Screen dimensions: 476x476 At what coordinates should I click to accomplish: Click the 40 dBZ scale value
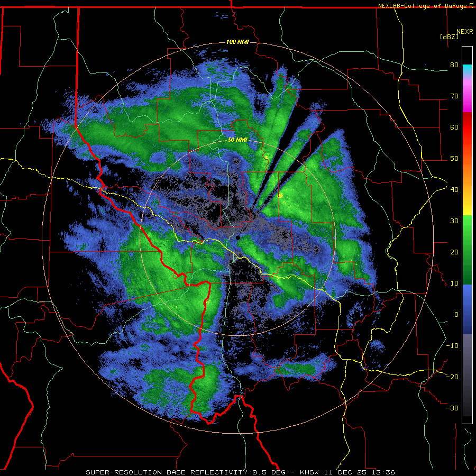[x=454, y=189]
